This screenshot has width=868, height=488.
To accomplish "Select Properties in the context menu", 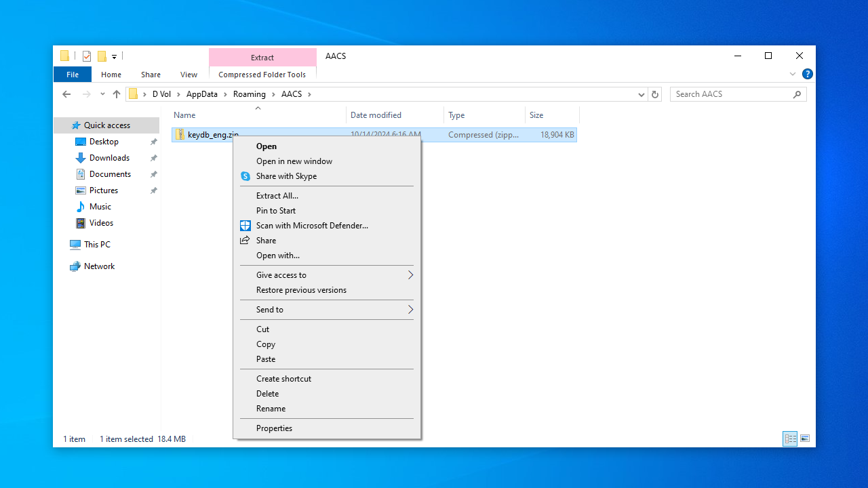I will (274, 428).
